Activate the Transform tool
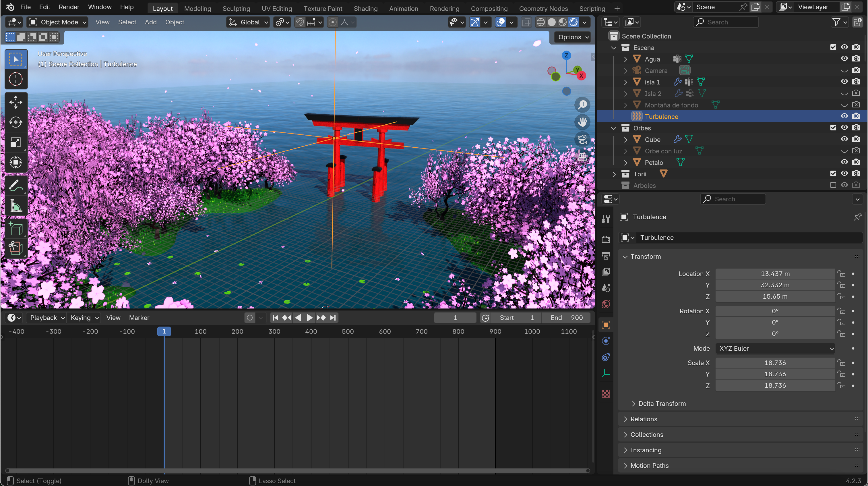Image resolution: width=868 pixels, height=486 pixels. pyautogui.click(x=15, y=163)
